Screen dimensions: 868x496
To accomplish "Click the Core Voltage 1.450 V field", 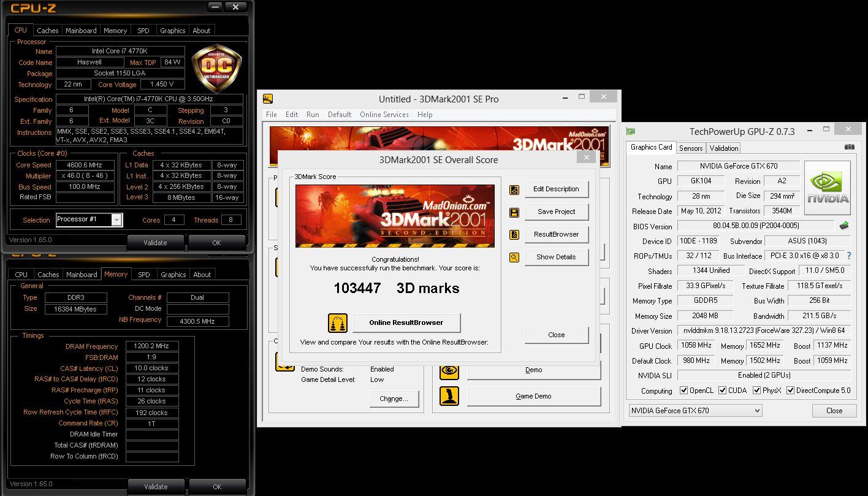I will 162,84.
